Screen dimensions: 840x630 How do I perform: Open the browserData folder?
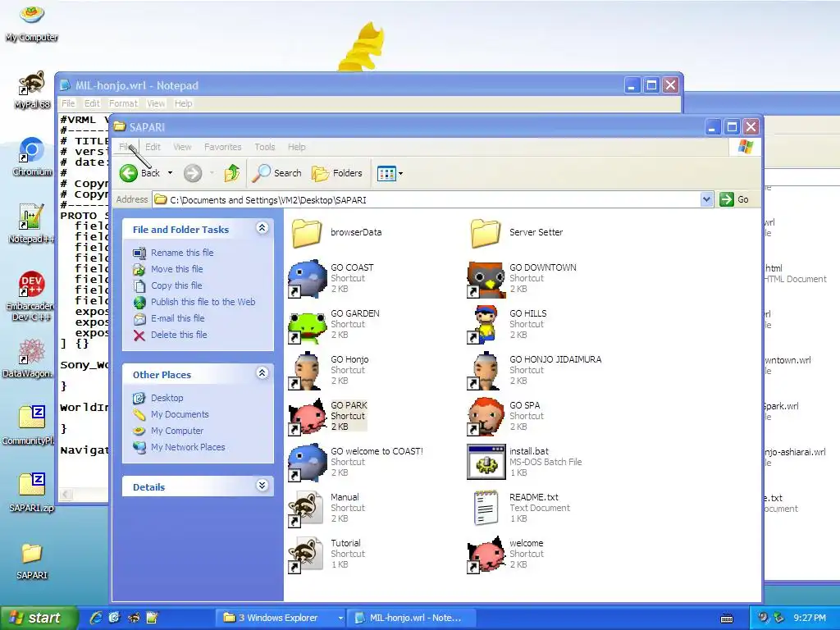point(307,232)
